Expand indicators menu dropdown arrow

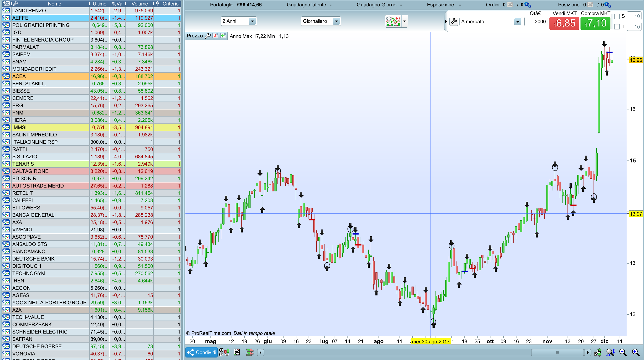point(404,21)
